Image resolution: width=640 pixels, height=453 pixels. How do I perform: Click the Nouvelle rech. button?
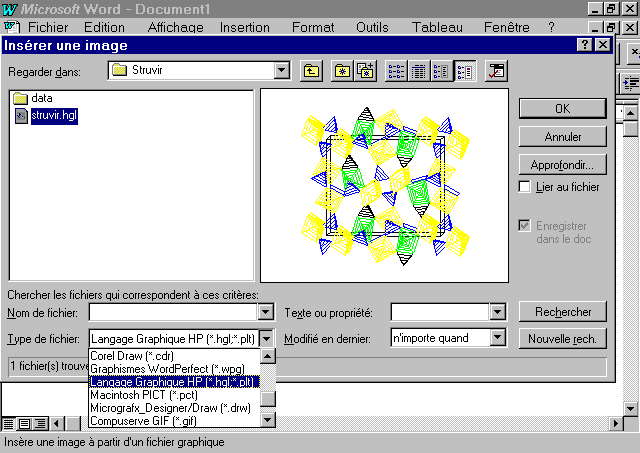(562, 339)
